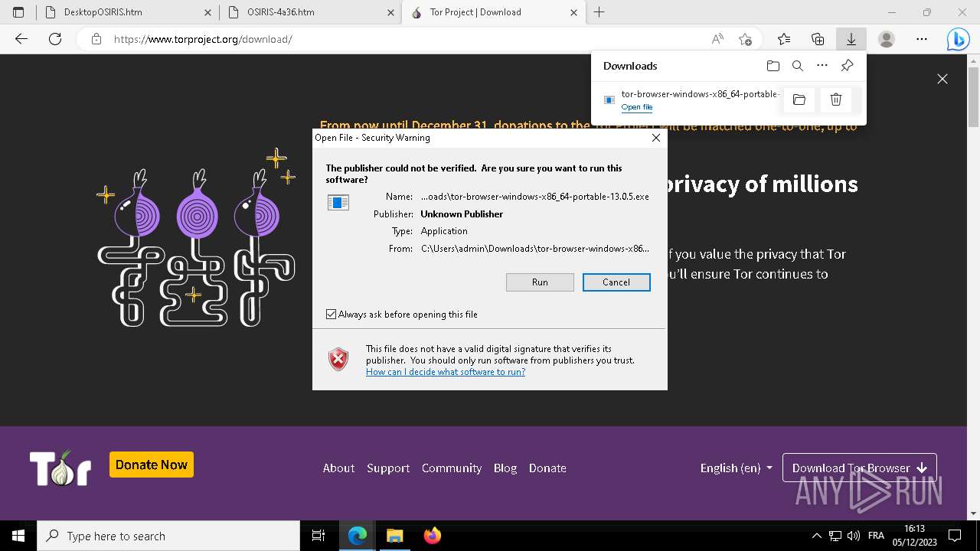
Task: Reload the Tor Project page
Action: 54,39
